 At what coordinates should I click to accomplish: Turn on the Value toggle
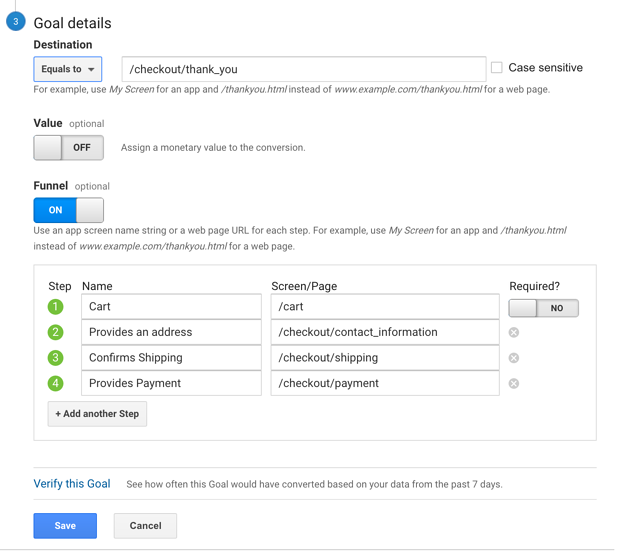68,148
